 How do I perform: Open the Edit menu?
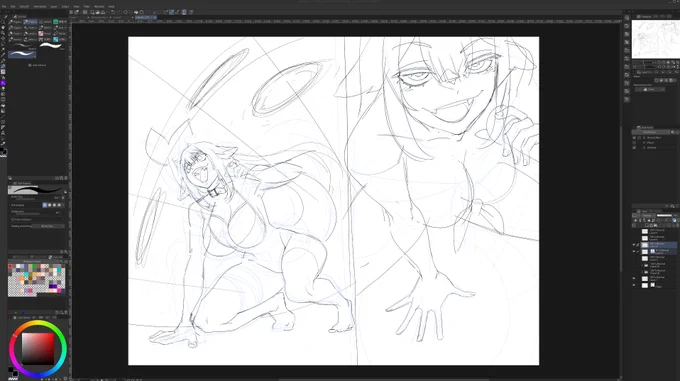click(13, 7)
